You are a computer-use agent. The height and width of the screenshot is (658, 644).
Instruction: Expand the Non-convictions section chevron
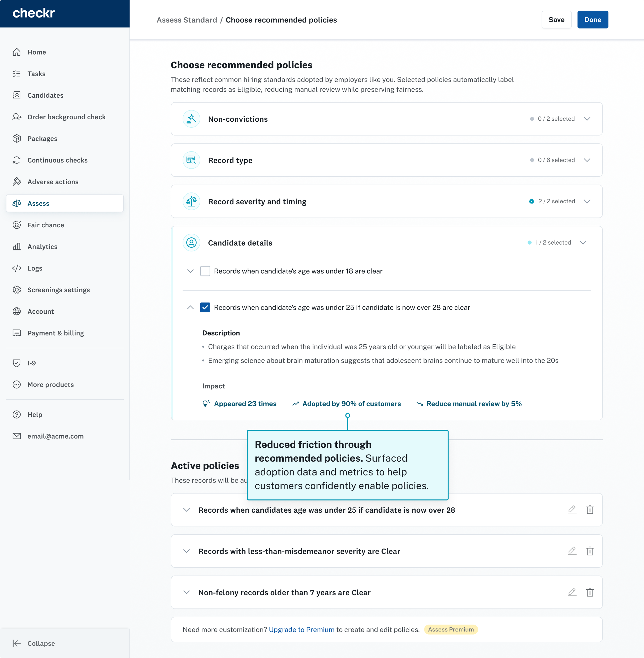point(587,119)
